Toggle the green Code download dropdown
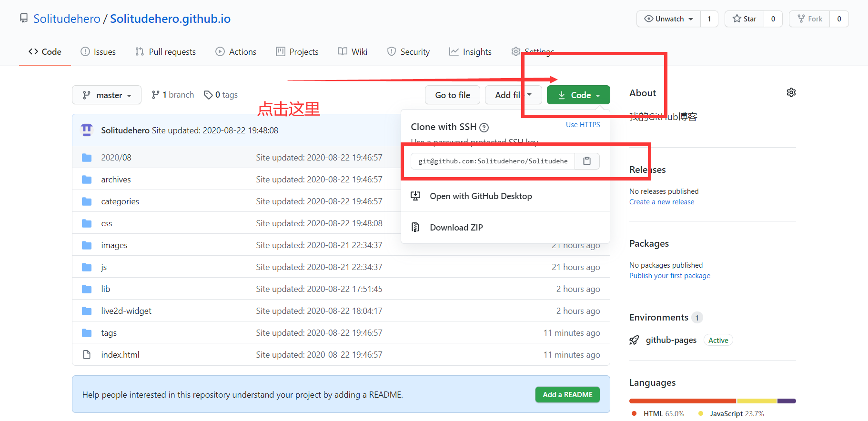The width and height of the screenshot is (868, 421). pos(578,95)
